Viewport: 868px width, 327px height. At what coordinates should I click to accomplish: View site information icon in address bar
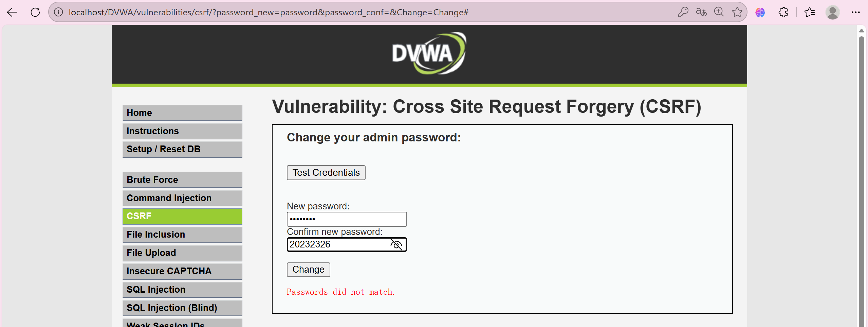point(58,13)
